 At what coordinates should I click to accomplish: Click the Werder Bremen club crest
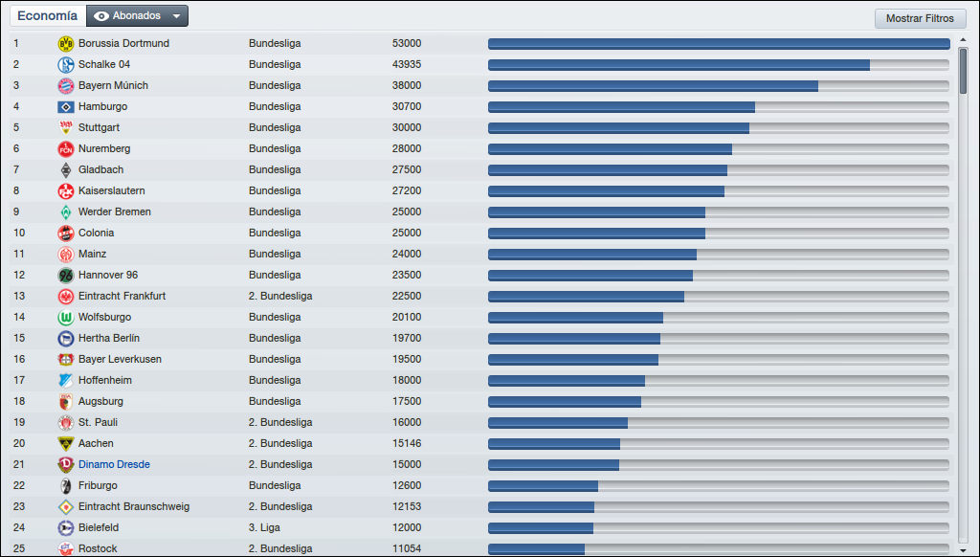(66, 212)
